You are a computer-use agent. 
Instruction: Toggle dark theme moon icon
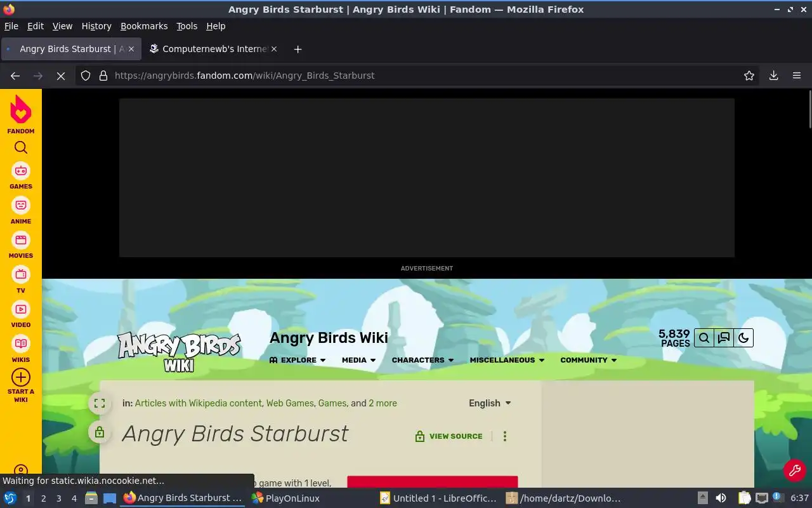pos(743,338)
